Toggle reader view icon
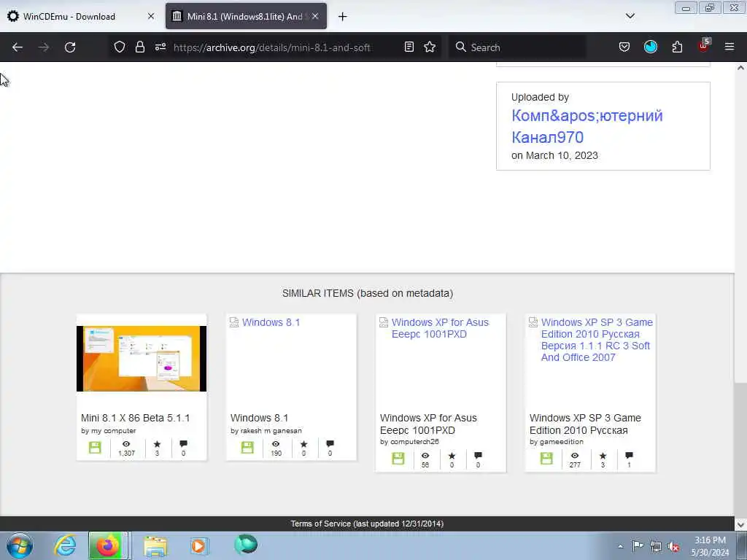747x560 pixels. click(409, 47)
